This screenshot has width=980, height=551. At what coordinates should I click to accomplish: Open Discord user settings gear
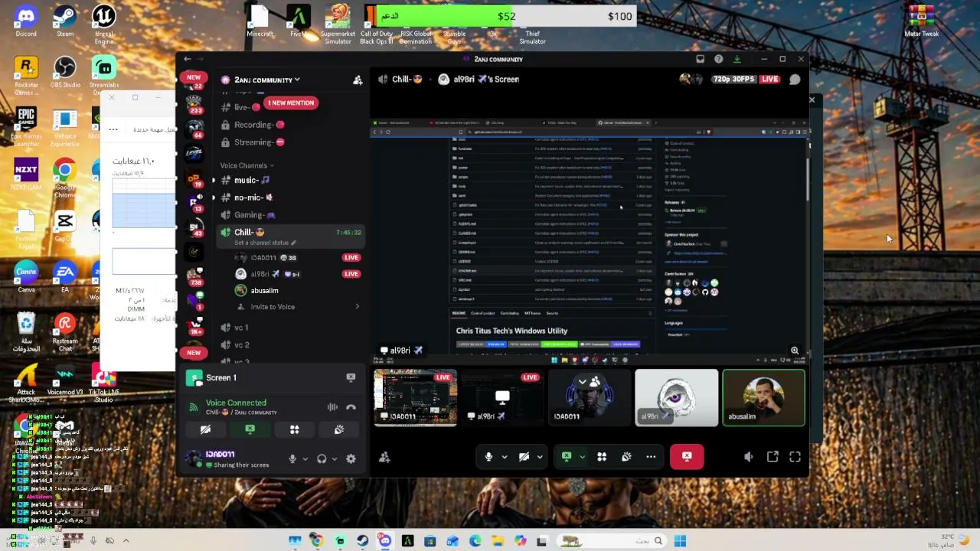click(351, 458)
